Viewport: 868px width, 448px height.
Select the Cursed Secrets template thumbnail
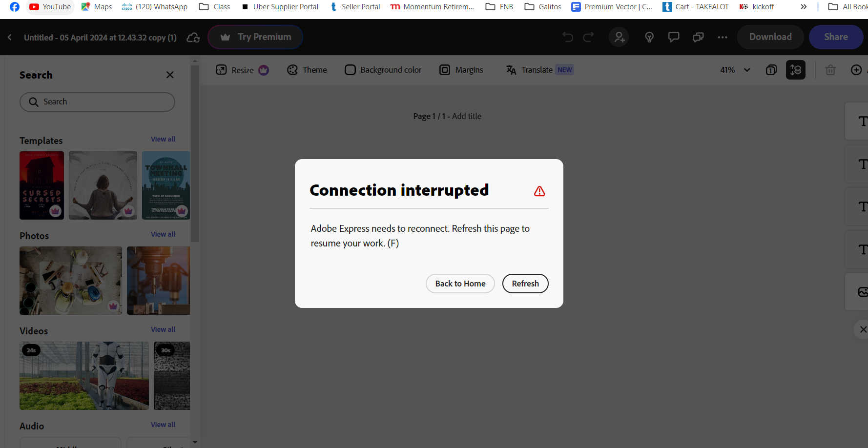41,185
